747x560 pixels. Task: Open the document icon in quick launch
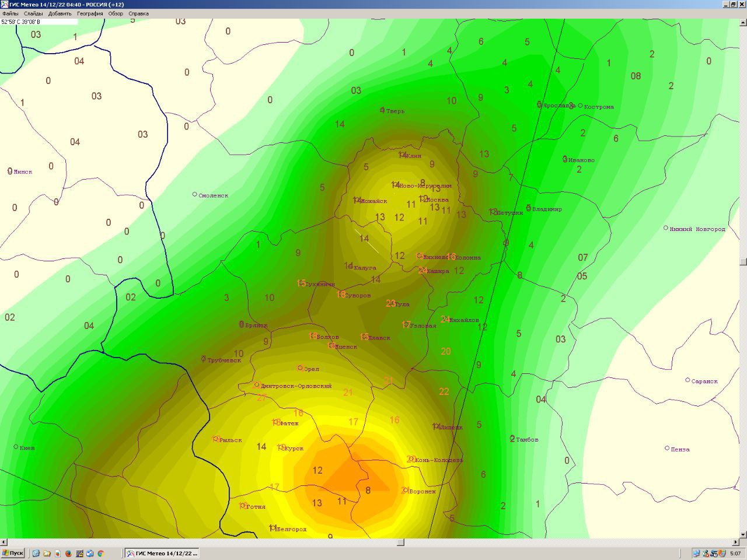pyautogui.click(x=57, y=553)
